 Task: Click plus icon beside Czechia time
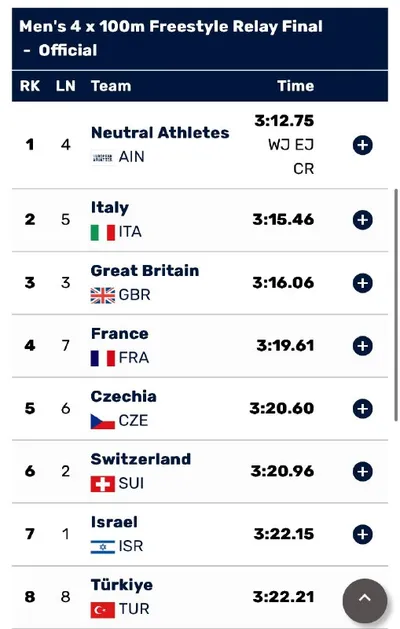click(363, 409)
